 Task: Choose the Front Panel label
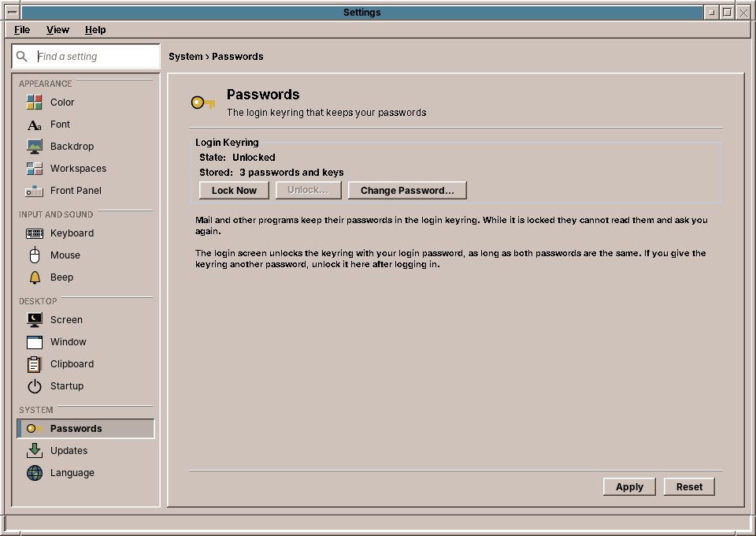tap(76, 191)
